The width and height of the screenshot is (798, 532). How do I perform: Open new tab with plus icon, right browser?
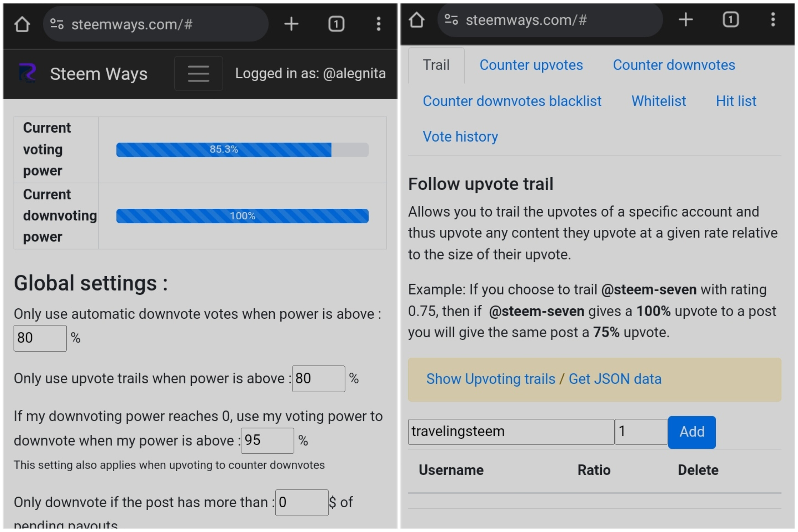point(685,20)
